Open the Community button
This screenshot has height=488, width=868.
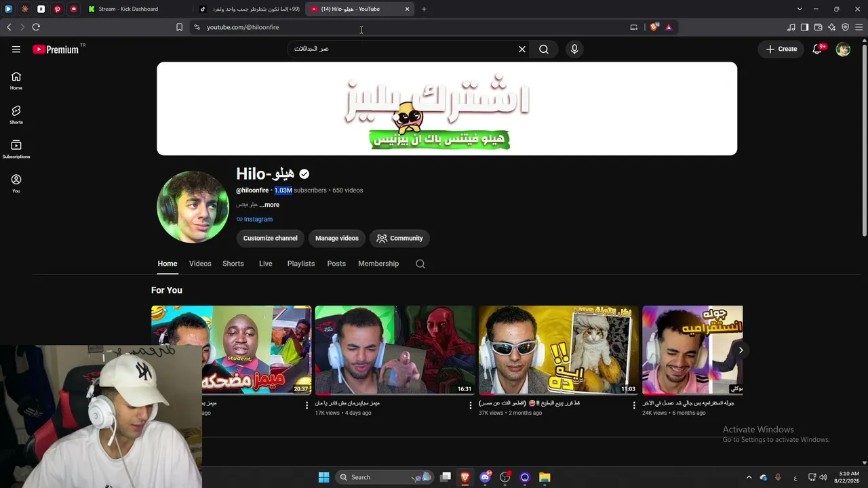399,238
